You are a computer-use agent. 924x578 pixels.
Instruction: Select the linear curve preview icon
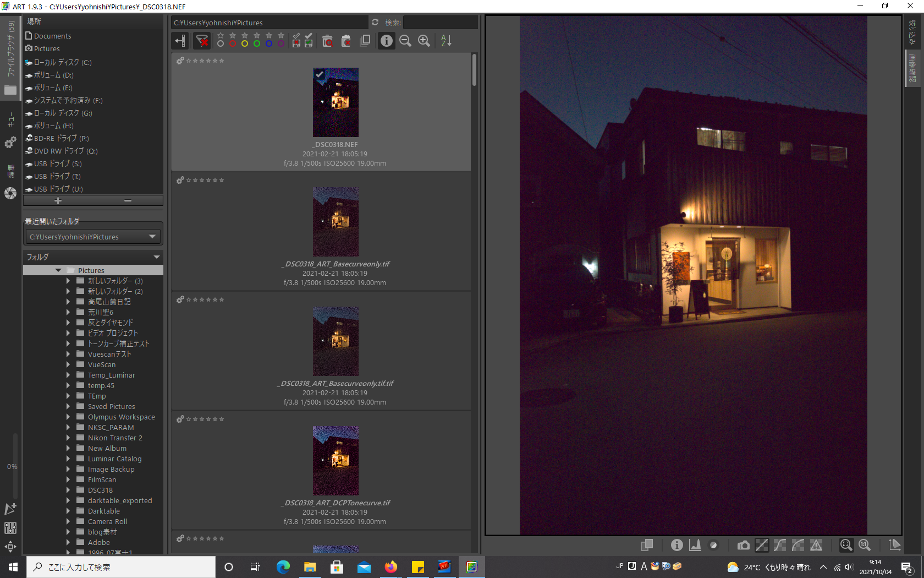coord(762,545)
